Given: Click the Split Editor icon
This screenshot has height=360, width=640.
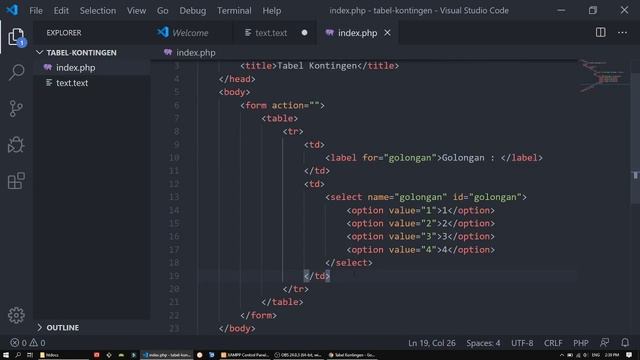Looking at the screenshot, I should tap(600, 33).
